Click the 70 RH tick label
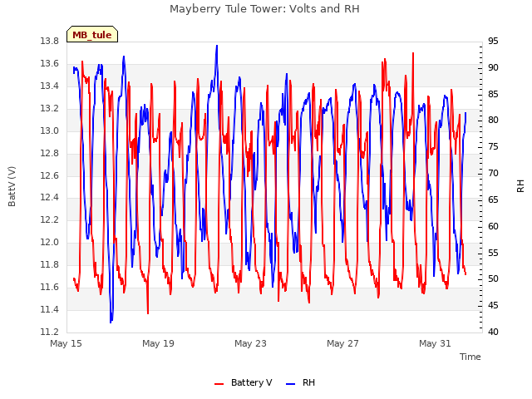The image size is (532, 399). click(x=493, y=174)
